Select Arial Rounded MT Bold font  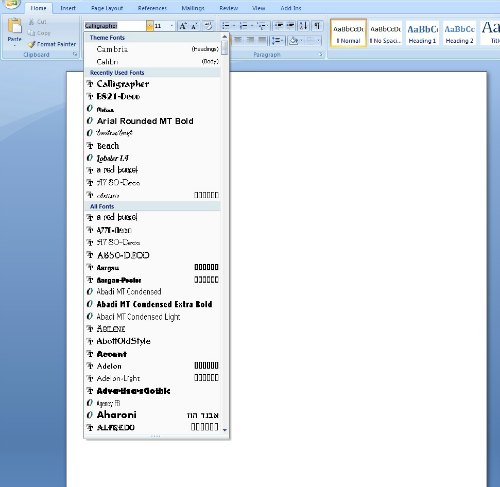(153, 121)
